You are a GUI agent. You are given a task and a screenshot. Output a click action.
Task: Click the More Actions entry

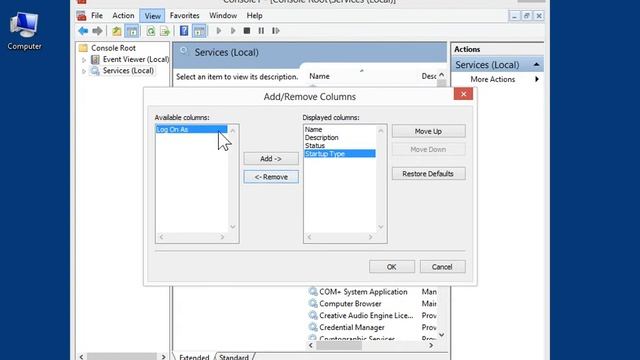[493, 79]
